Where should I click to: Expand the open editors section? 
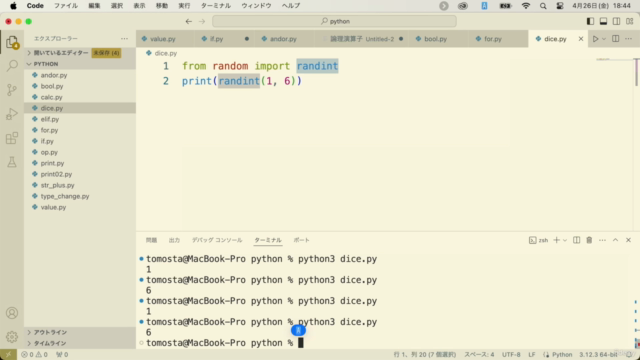(80, 53)
